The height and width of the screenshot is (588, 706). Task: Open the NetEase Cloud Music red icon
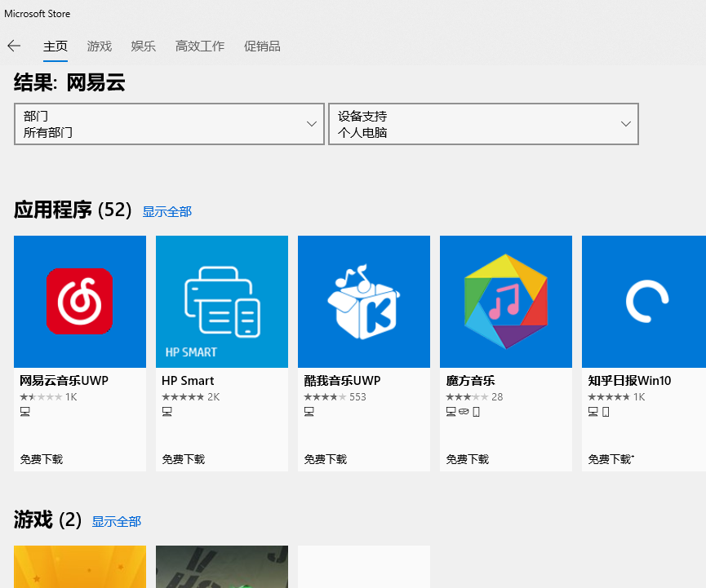79,301
